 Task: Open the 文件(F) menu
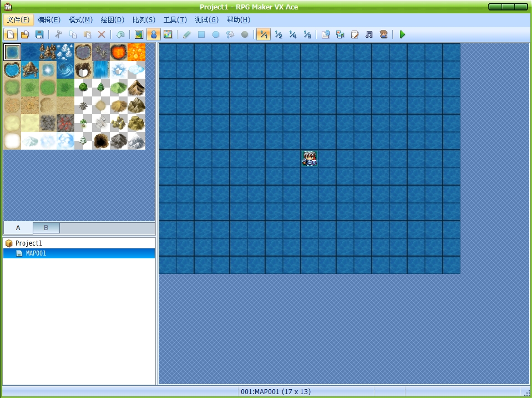pyautogui.click(x=18, y=19)
